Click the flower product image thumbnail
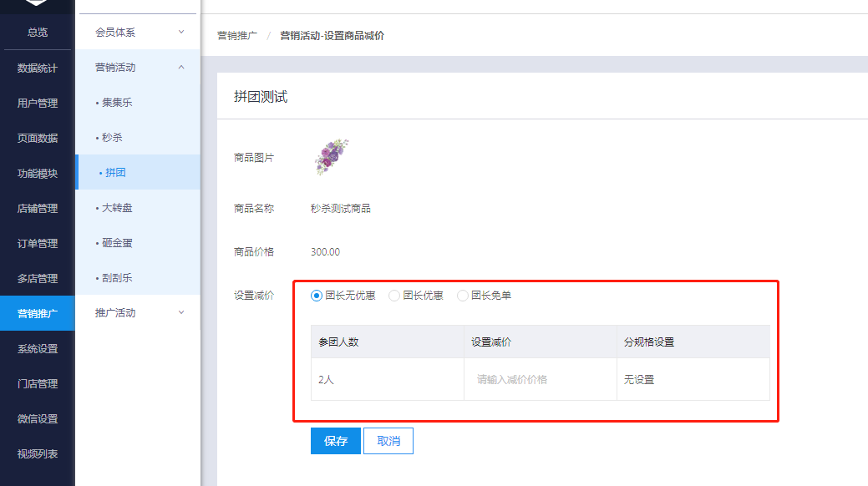Screen dimensions: 868x486 332,157
